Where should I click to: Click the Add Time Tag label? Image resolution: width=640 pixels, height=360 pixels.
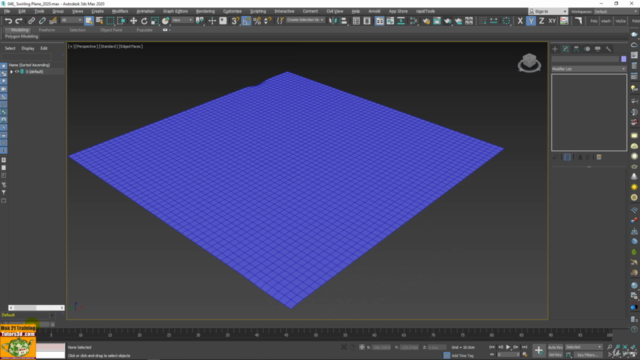pos(463,356)
